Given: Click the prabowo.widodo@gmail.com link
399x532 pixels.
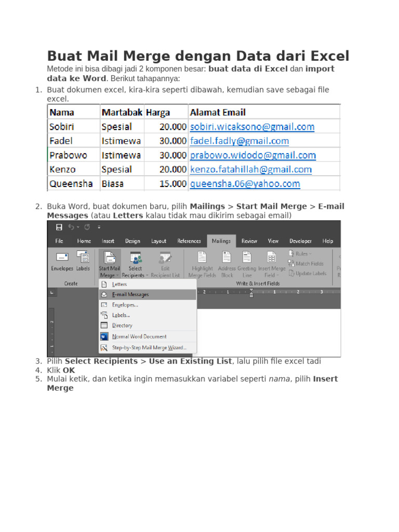Looking at the screenshot, I should 253,155.
